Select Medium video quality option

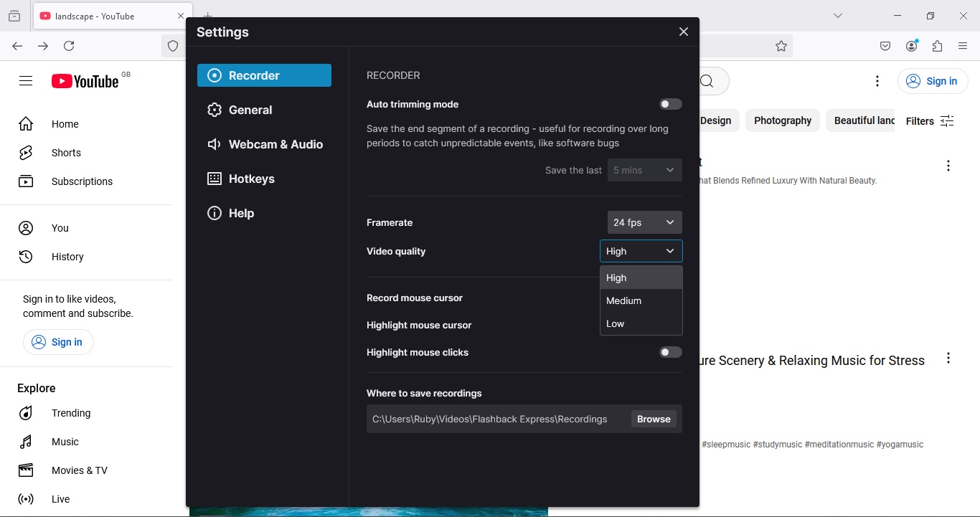pos(641,300)
